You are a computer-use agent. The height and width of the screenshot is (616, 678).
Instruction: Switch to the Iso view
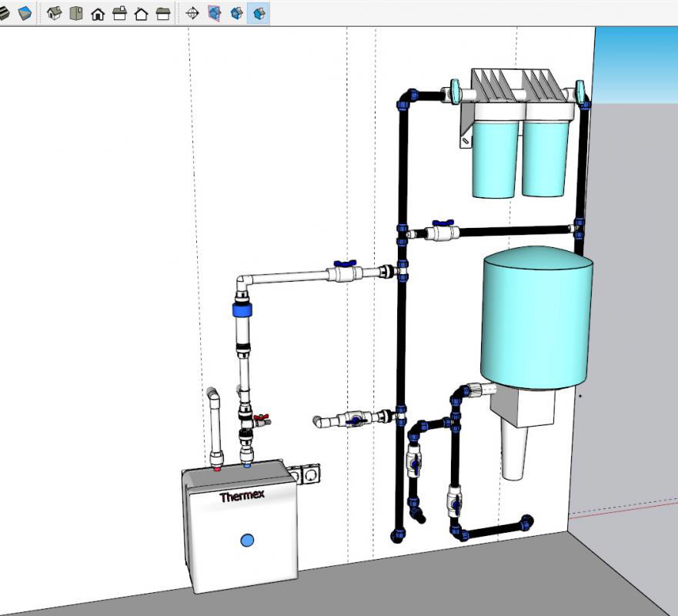[54, 13]
